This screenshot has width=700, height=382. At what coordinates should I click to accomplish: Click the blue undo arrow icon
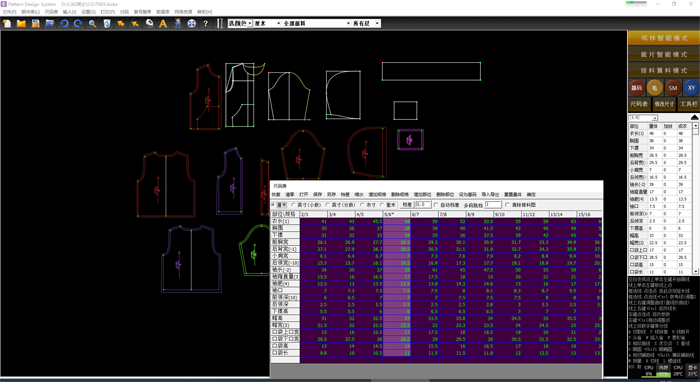click(64, 23)
